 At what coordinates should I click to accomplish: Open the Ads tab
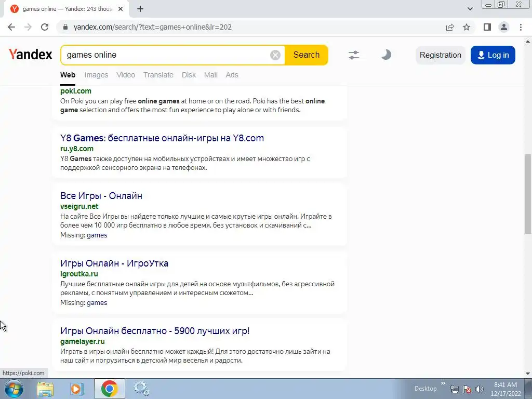coord(232,75)
